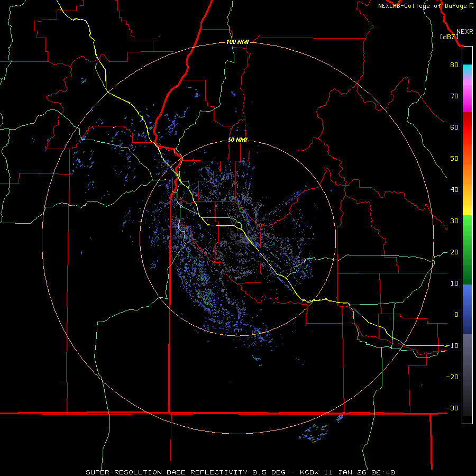The image size is (476, 476).
Task: Click the 10 value on the dBZ scale
Action: pyautogui.click(x=454, y=283)
